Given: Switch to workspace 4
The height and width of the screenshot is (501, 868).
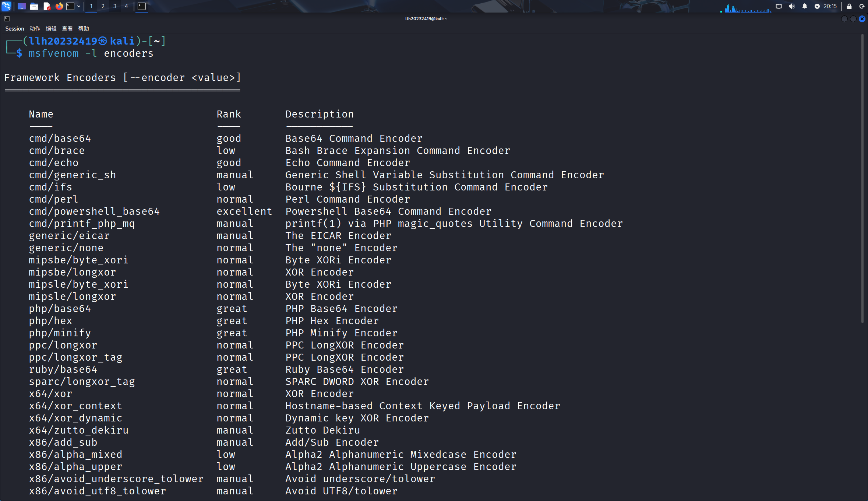Looking at the screenshot, I should 126,6.
